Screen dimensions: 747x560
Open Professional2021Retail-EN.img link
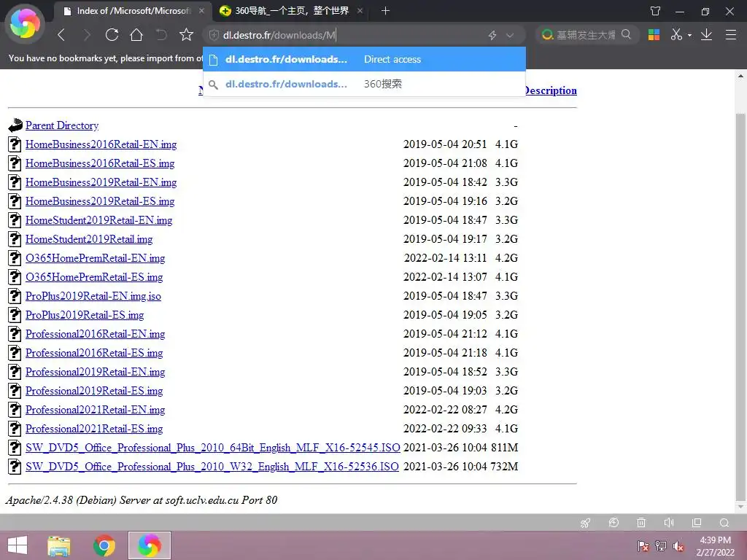click(96, 410)
